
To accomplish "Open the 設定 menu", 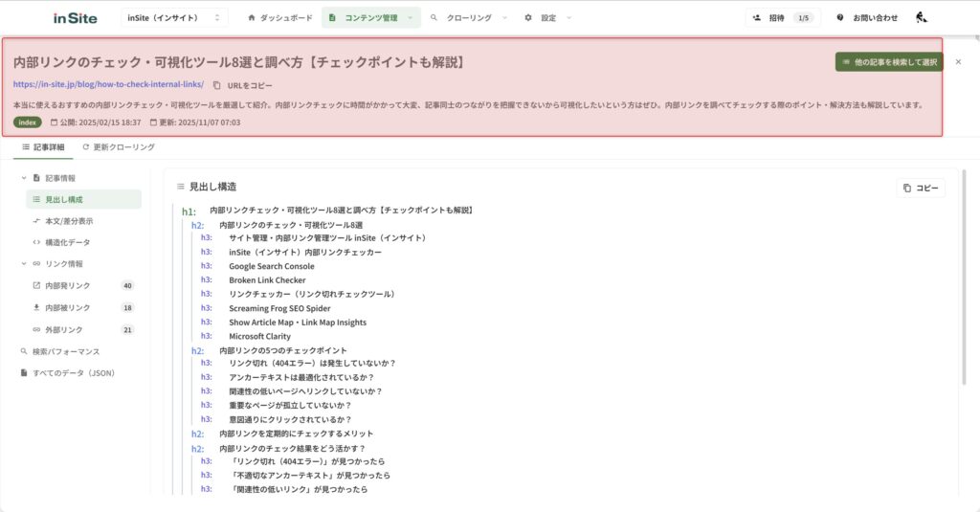I will [548, 17].
